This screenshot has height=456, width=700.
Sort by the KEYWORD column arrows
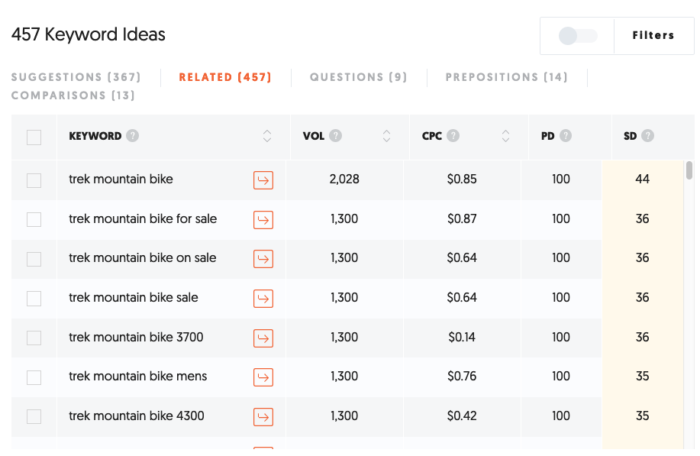tap(267, 137)
